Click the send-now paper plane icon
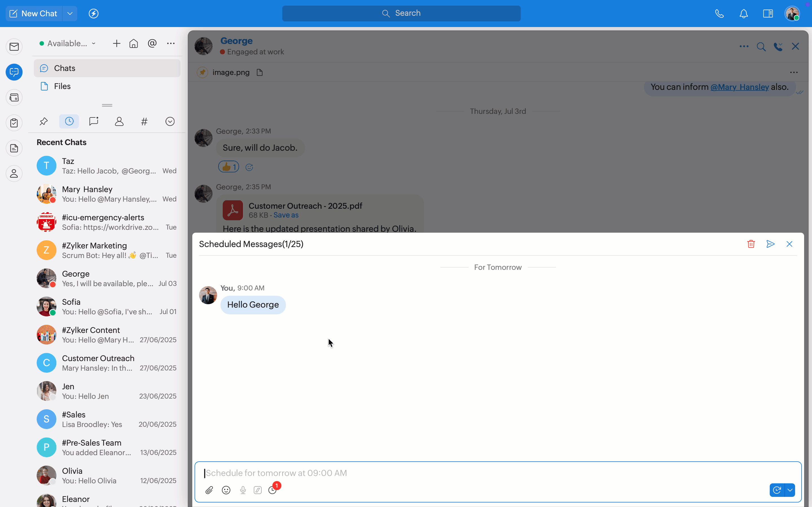Image resolution: width=812 pixels, height=507 pixels. click(770, 244)
